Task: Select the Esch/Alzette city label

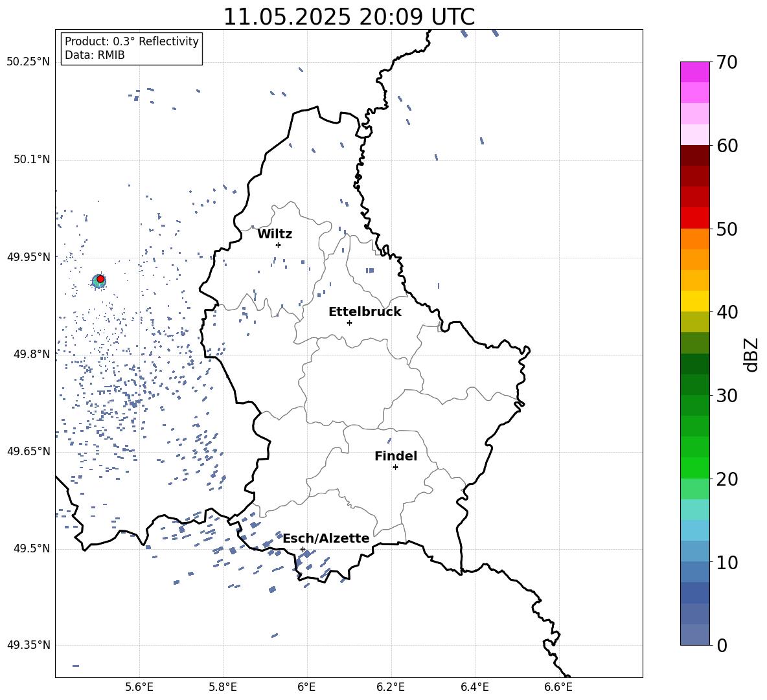Action: point(326,538)
